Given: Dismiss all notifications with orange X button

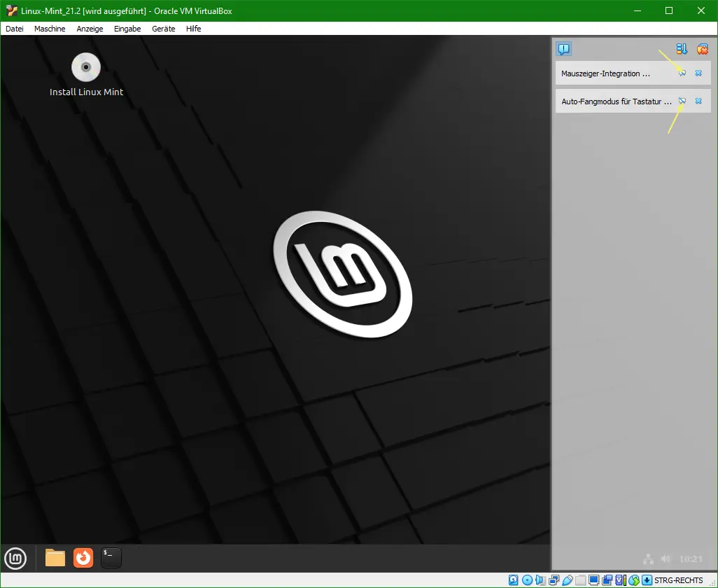Looking at the screenshot, I should pos(703,48).
